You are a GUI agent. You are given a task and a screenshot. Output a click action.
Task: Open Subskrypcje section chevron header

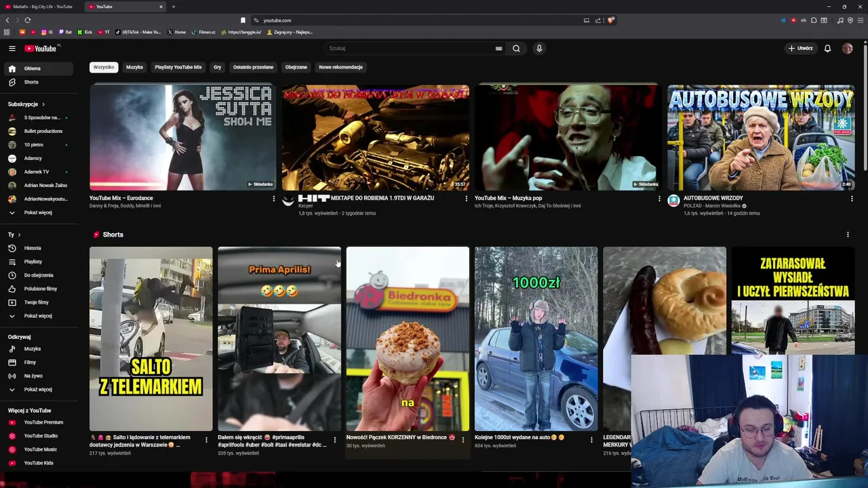26,104
